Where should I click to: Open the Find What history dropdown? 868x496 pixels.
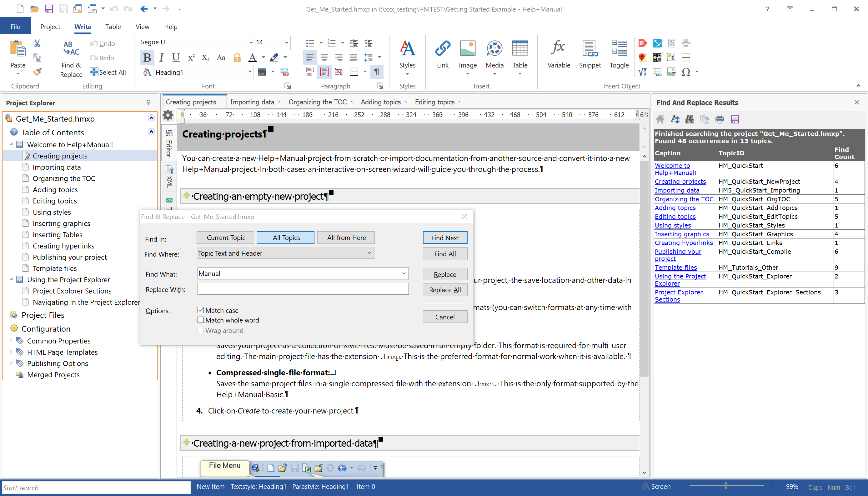[x=404, y=273]
